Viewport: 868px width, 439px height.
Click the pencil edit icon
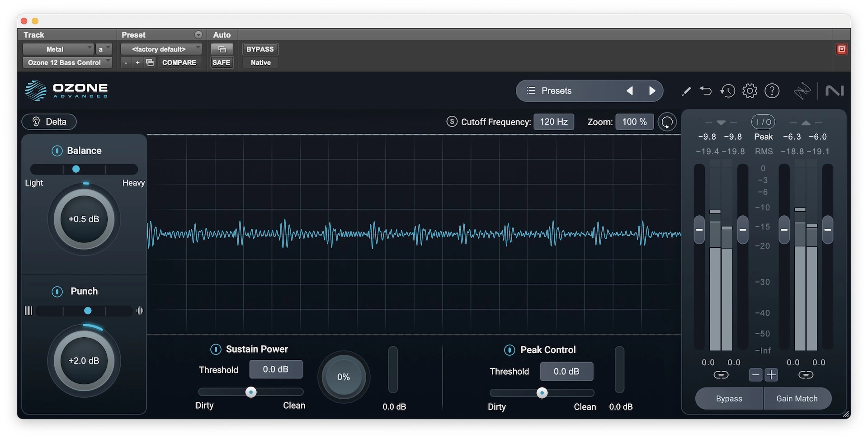tap(686, 91)
